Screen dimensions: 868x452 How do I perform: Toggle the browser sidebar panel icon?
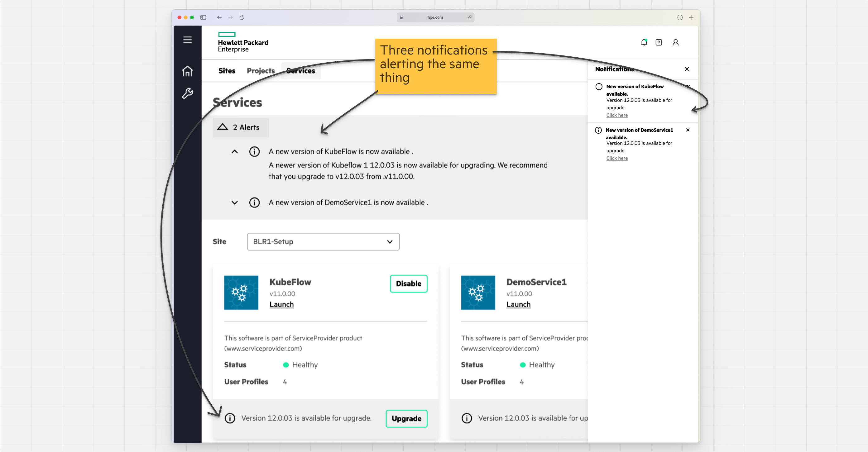(203, 17)
